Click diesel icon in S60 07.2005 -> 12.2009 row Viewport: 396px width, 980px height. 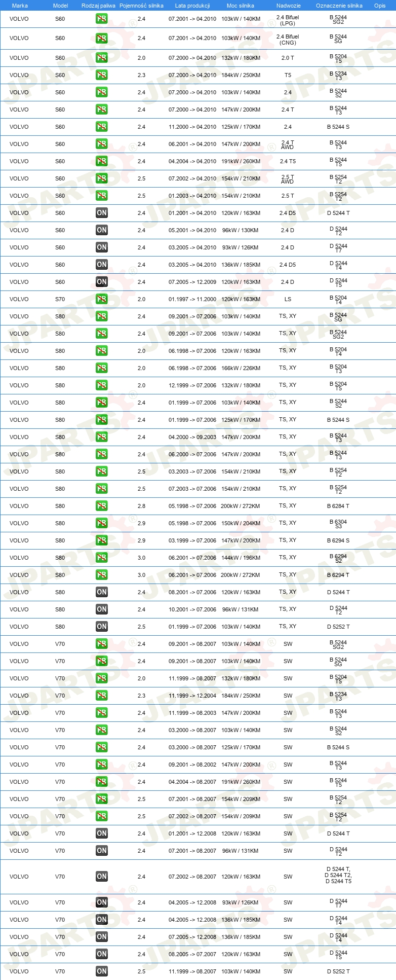click(x=102, y=282)
